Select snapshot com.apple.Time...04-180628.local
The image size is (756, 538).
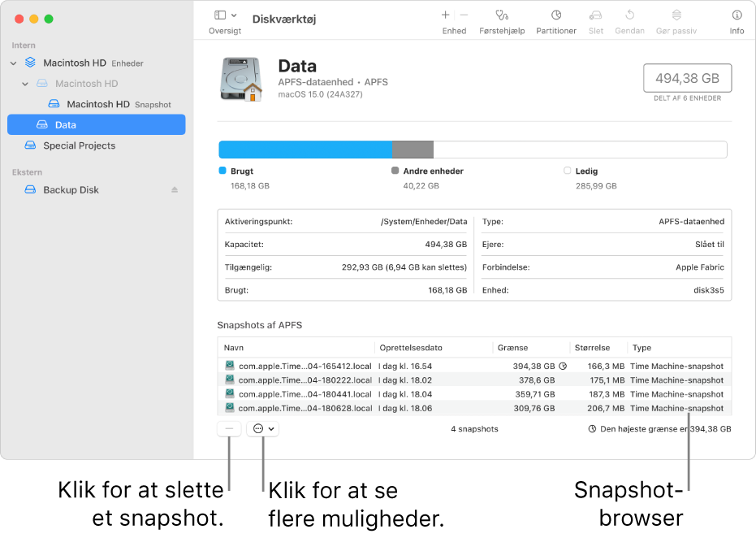pyautogui.click(x=474, y=408)
